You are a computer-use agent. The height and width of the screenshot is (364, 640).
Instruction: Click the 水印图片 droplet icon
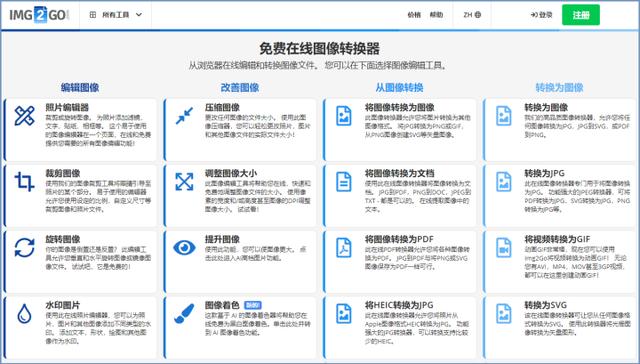[x=24, y=314]
